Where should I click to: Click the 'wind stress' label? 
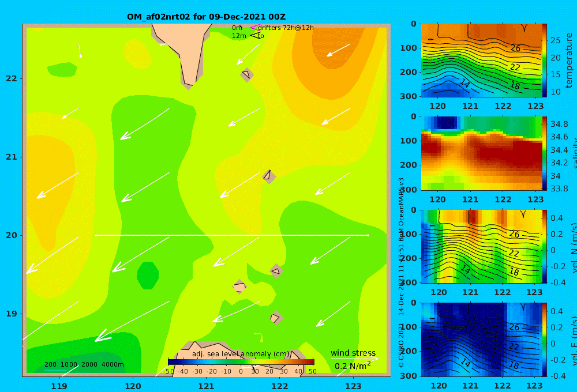pos(353,353)
